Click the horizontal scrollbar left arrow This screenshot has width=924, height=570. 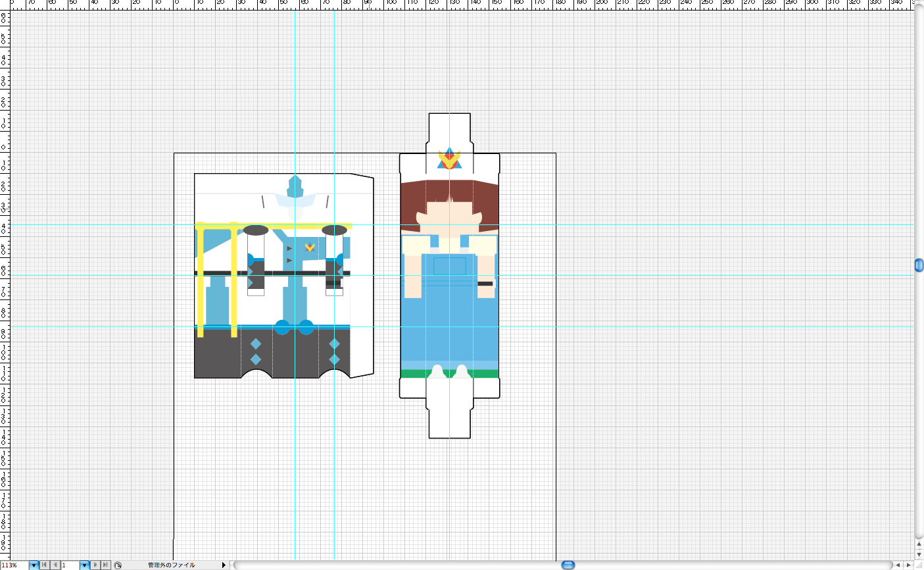898,565
